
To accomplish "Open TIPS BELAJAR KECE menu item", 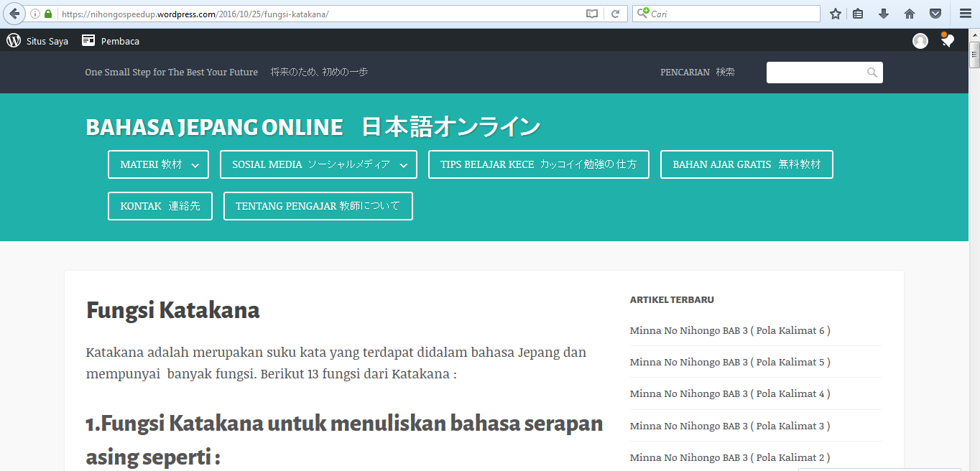I will tap(539, 164).
